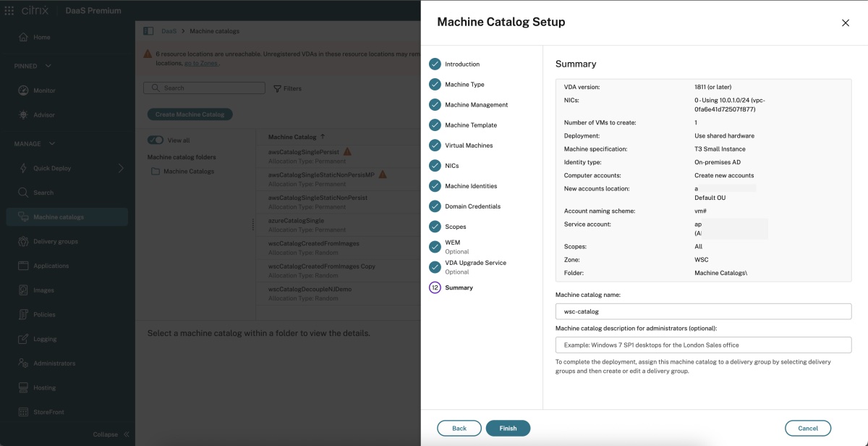Viewport: 868px width, 446px height.
Task: Select awsCatalogSinglePersist row
Action: 338,156
